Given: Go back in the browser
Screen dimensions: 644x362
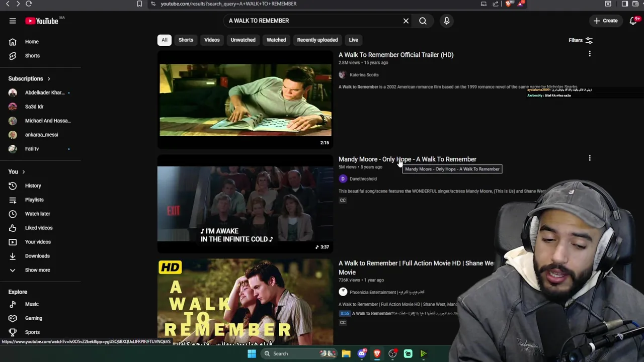Looking at the screenshot, I should 8,4.
